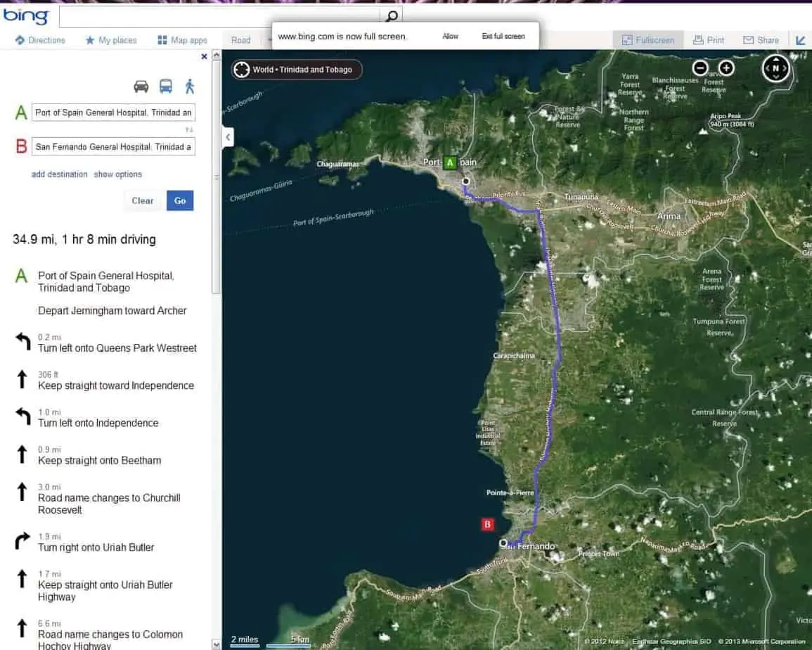812x650 pixels.
Task: Zoom out with the minus button
Action: (700, 68)
